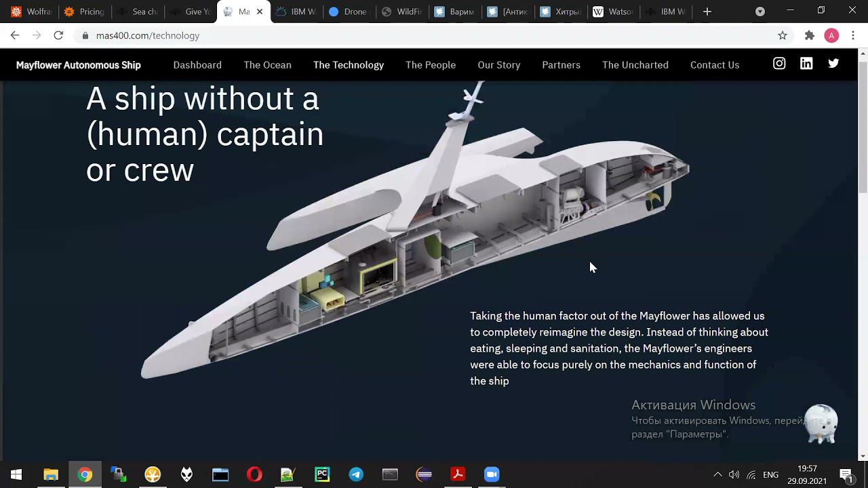The image size is (868, 488).
Task: Open the notification center icon
Action: pos(846,474)
